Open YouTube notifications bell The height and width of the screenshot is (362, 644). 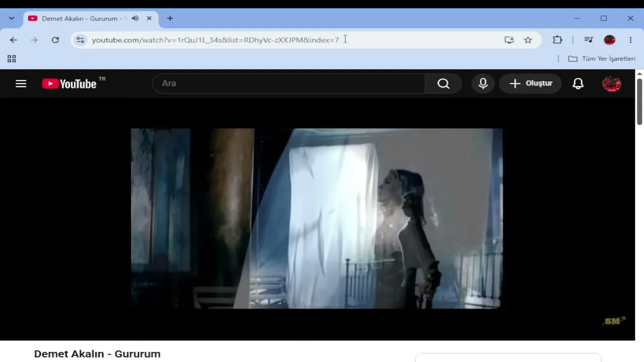click(578, 83)
